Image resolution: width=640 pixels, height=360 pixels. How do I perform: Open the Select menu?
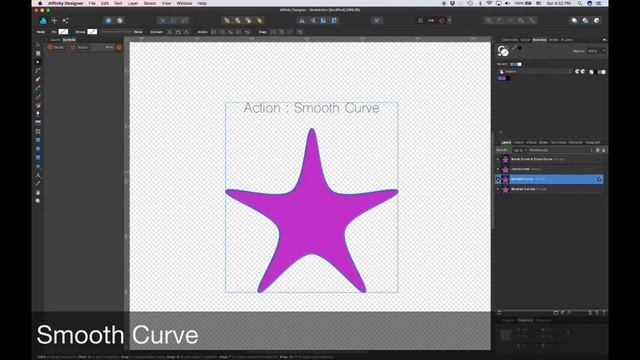[150, 3]
